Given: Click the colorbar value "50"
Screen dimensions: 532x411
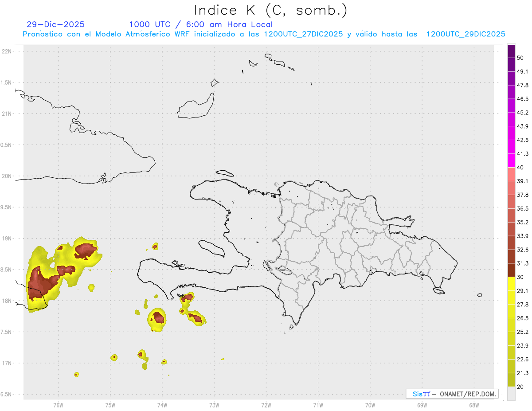Looking at the screenshot, I should [x=520, y=58].
